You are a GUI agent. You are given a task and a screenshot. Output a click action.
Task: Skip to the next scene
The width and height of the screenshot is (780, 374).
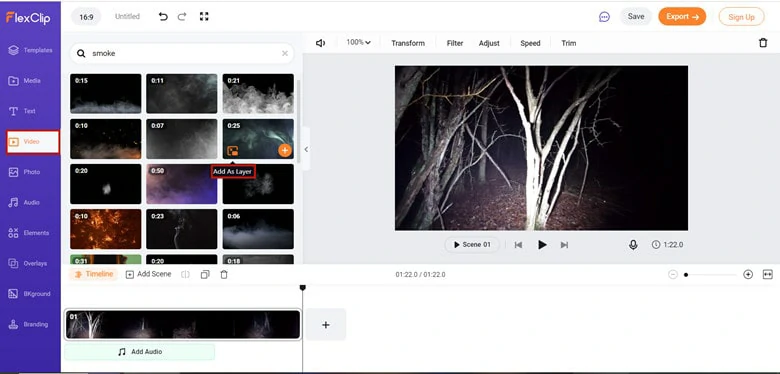click(x=564, y=245)
